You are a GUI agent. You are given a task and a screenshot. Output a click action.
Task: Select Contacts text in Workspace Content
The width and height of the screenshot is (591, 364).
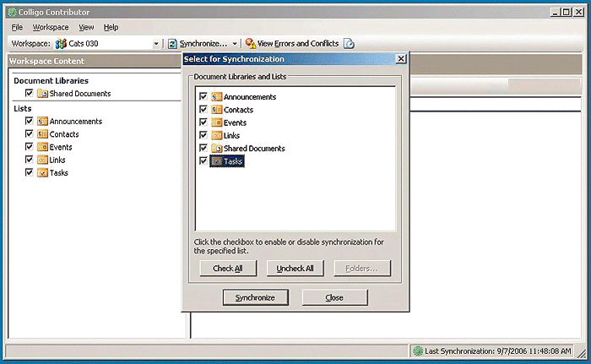pyautogui.click(x=64, y=134)
